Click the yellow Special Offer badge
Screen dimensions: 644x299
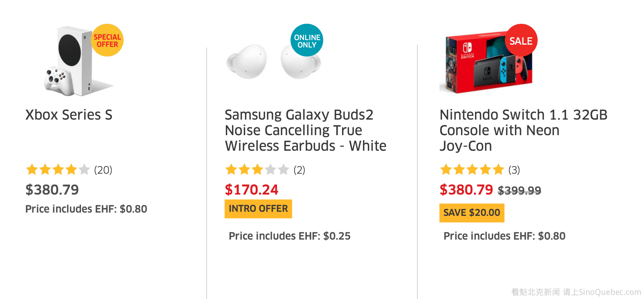coord(107,40)
